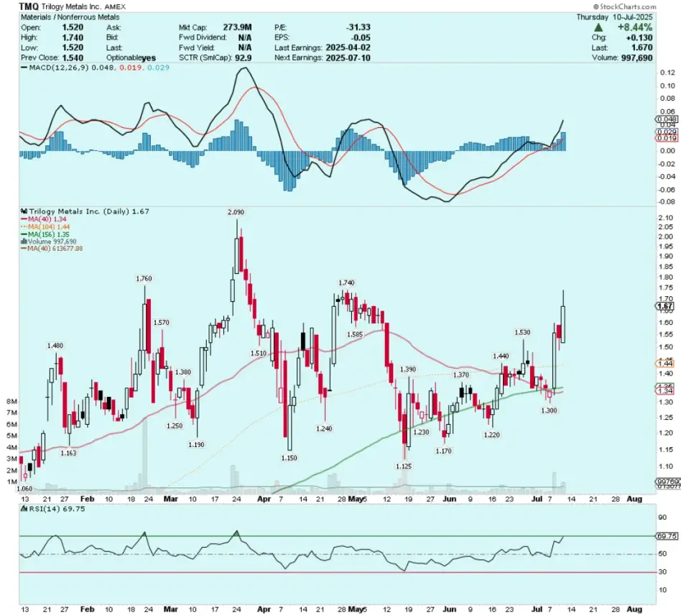The width and height of the screenshot is (681, 616).
Task: Click the Chg value +0.130
Action: pyautogui.click(x=639, y=37)
